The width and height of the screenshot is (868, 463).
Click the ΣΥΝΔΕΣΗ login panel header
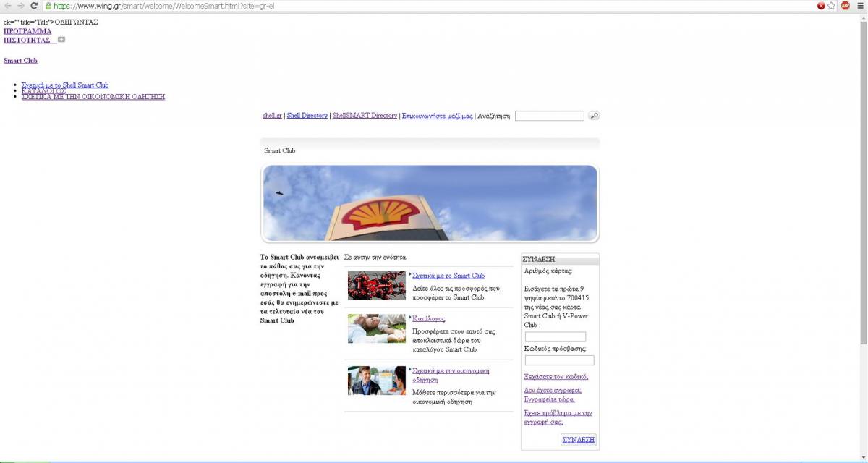click(x=561, y=259)
